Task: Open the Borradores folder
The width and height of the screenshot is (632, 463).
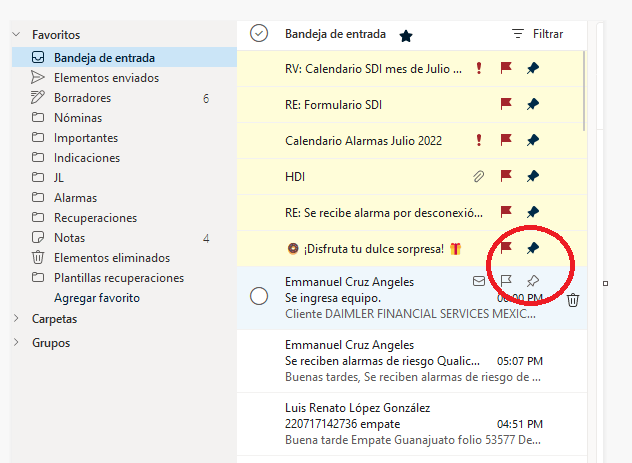Action: pyautogui.click(x=124, y=98)
